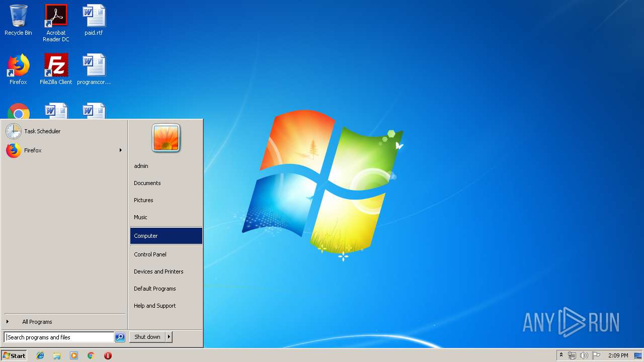This screenshot has height=362, width=644.
Task: Open the volume speaker tray icon
Action: (x=584, y=355)
